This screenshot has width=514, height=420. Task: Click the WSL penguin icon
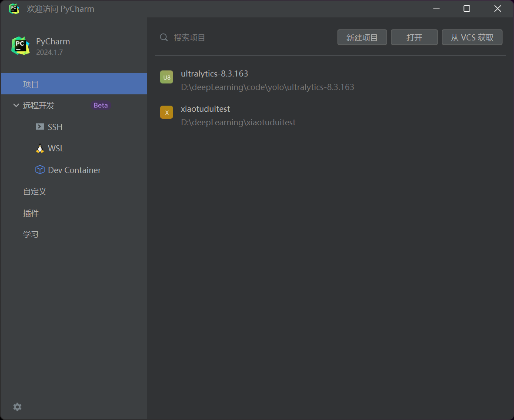40,149
